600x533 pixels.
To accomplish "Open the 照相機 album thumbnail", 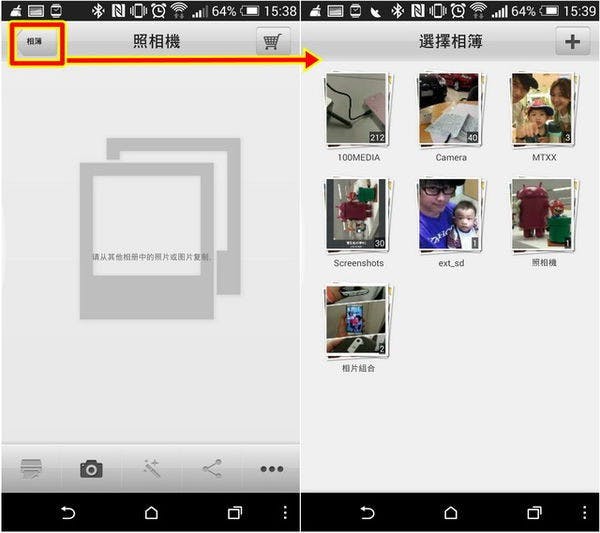I will tap(543, 216).
